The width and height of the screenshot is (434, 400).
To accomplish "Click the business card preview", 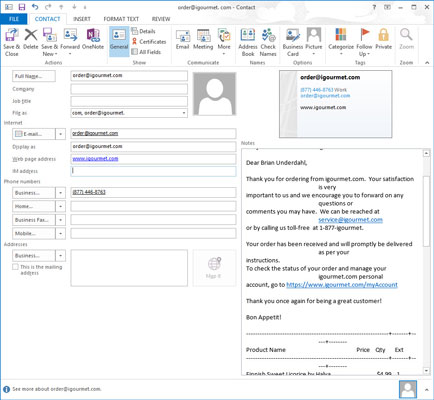I will click(x=335, y=104).
